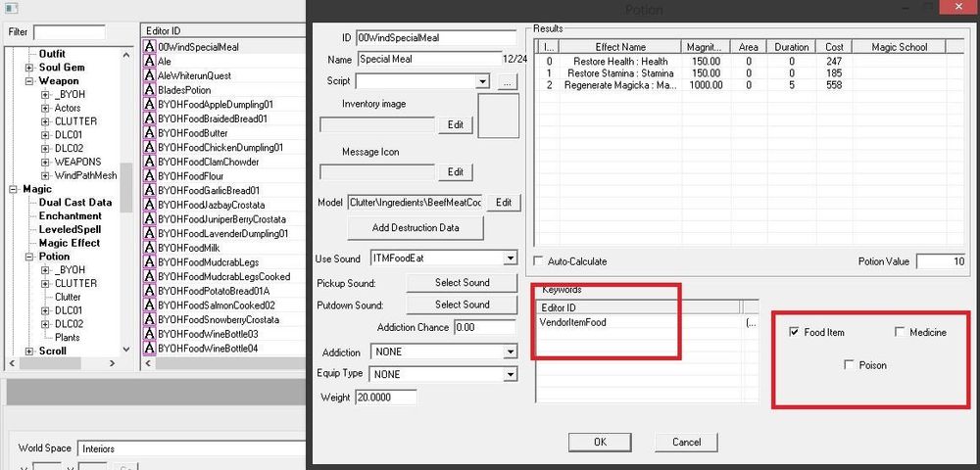Click the icon beside BYOHFoodGarlicBread01
Viewport: 980px width, 470px height.
click(149, 190)
